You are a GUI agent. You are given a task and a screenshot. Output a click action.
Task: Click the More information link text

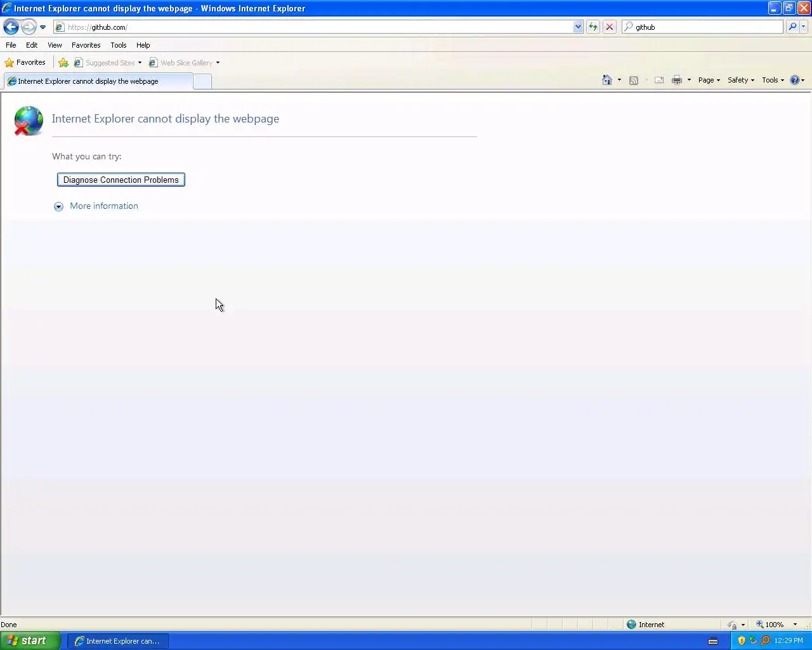[x=104, y=206]
